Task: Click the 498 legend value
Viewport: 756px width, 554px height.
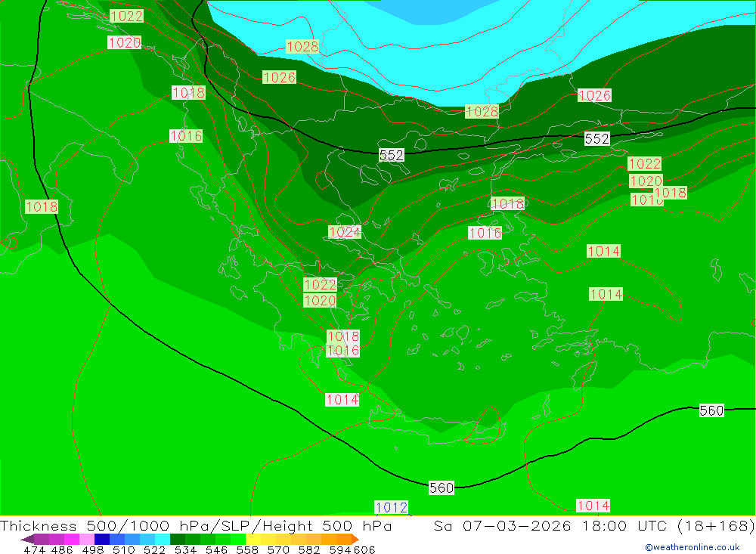Action: pos(92,549)
